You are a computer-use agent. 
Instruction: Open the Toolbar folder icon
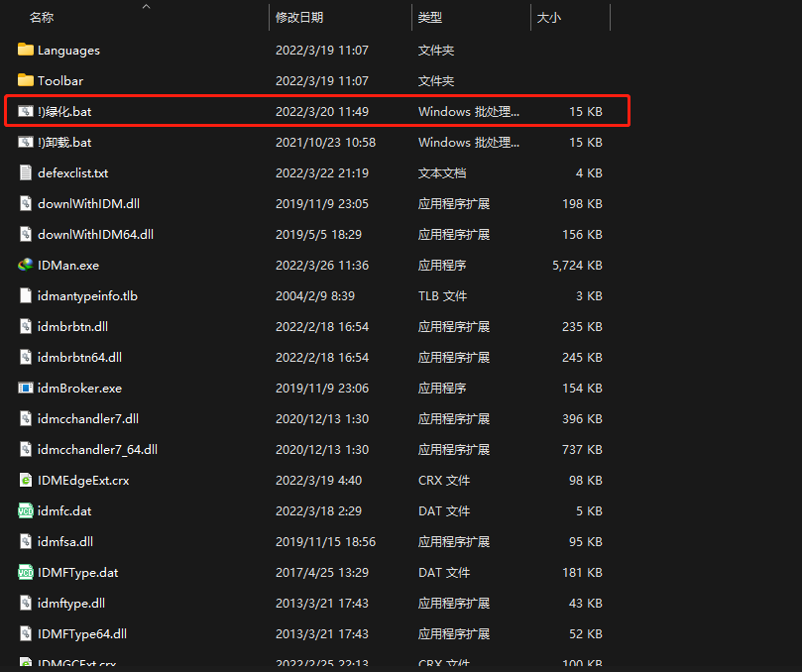[x=26, y=80]
